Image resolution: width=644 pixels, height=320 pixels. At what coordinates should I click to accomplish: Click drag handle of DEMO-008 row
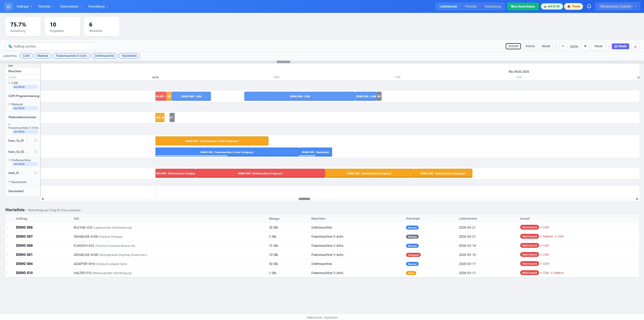pos(7,245)
